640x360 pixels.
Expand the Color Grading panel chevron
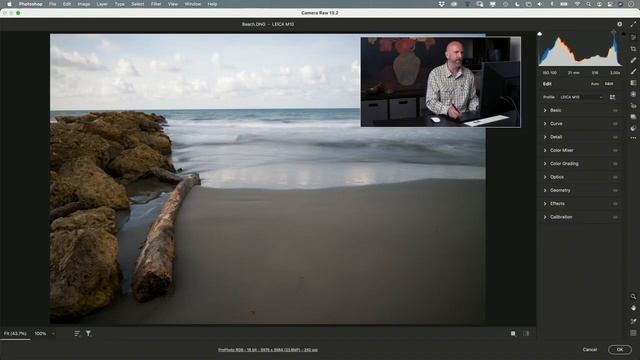tap(545, 164)
